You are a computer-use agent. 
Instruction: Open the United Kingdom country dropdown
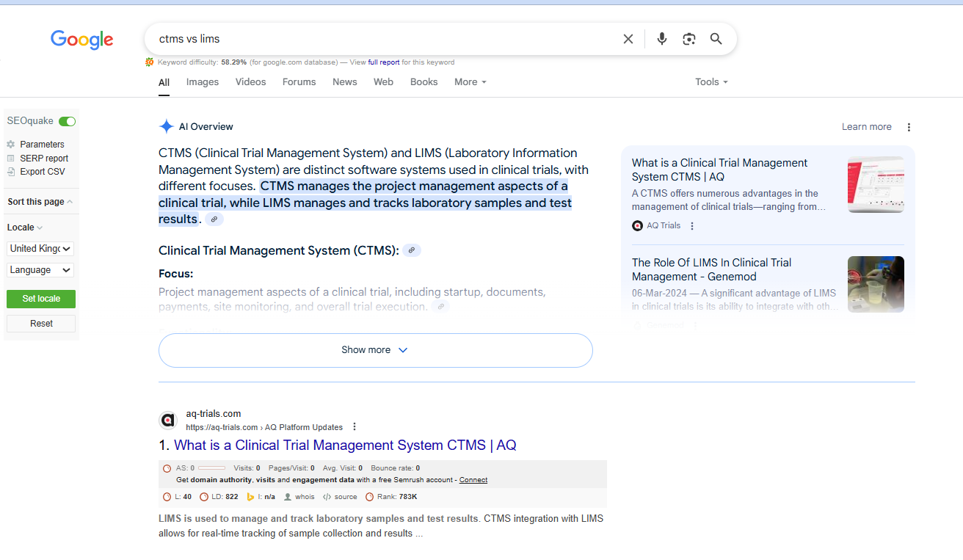click(40, 249)
